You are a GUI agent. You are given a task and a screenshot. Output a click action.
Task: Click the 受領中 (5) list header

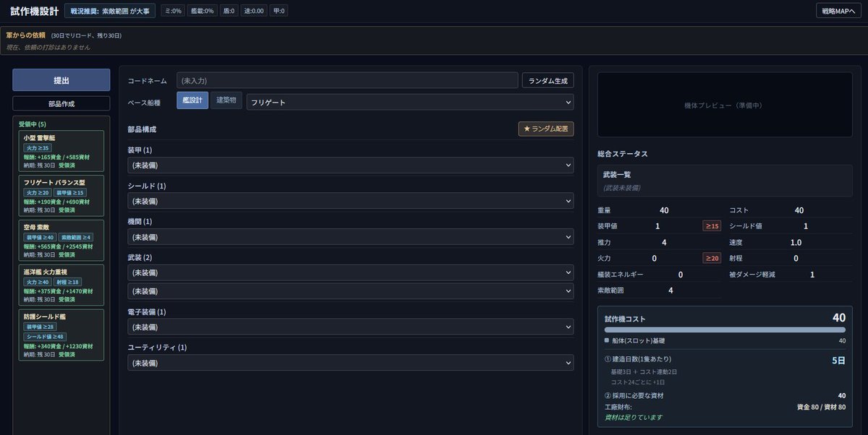point(33,124)
